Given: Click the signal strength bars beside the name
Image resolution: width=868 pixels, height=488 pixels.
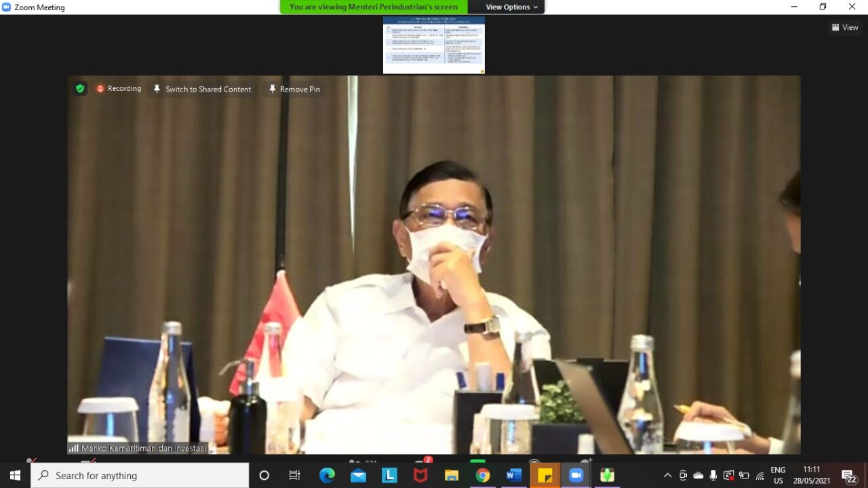Looking at the screenshot, I should [x=73, y=449].
